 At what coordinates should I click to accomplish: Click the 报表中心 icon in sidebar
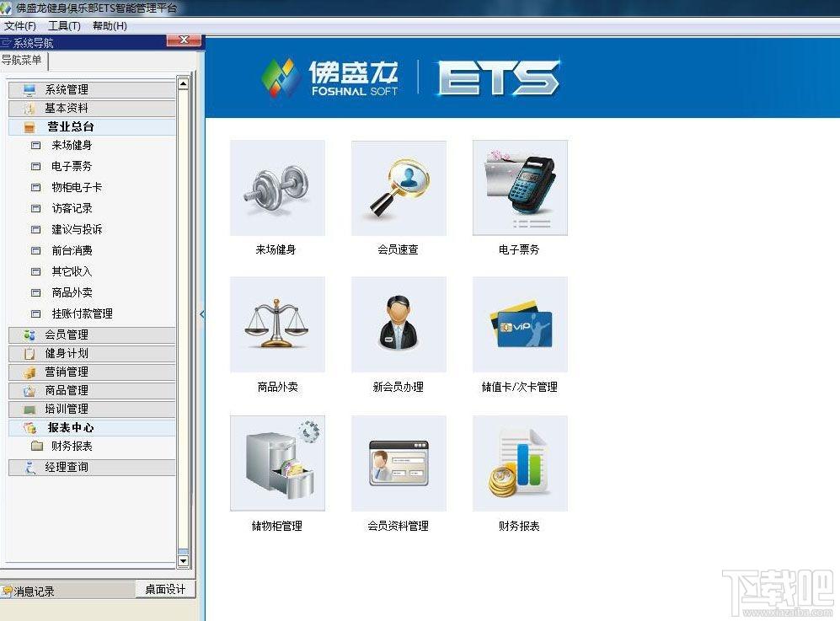[x=29, y=427]
